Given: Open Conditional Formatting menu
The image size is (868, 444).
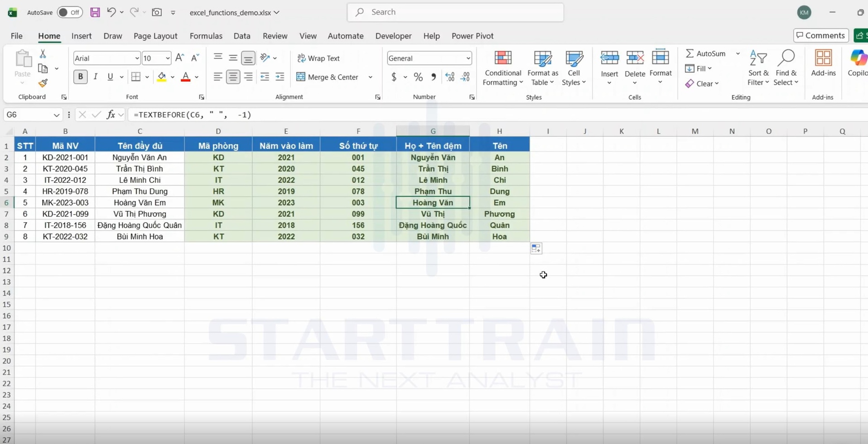Looking at the screenshot, I should pos(503,68).
